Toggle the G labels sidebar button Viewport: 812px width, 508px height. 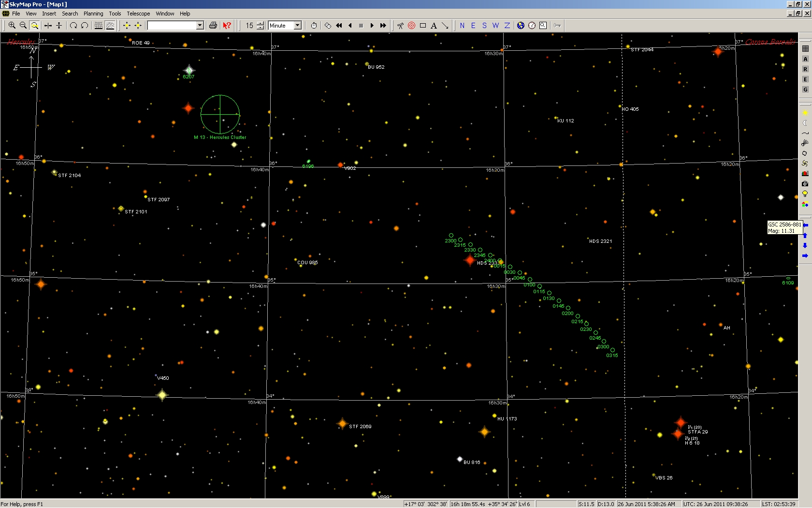[x=805, y=90]
